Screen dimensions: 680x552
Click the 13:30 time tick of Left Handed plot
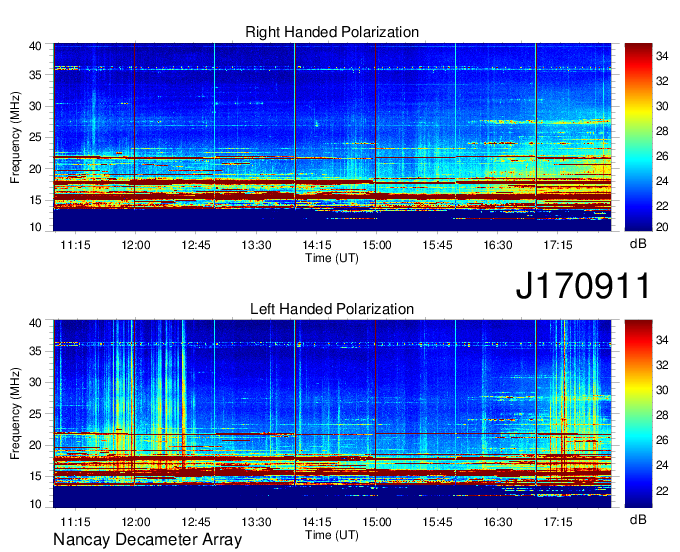pyautogui.click(x=256, y=522)
